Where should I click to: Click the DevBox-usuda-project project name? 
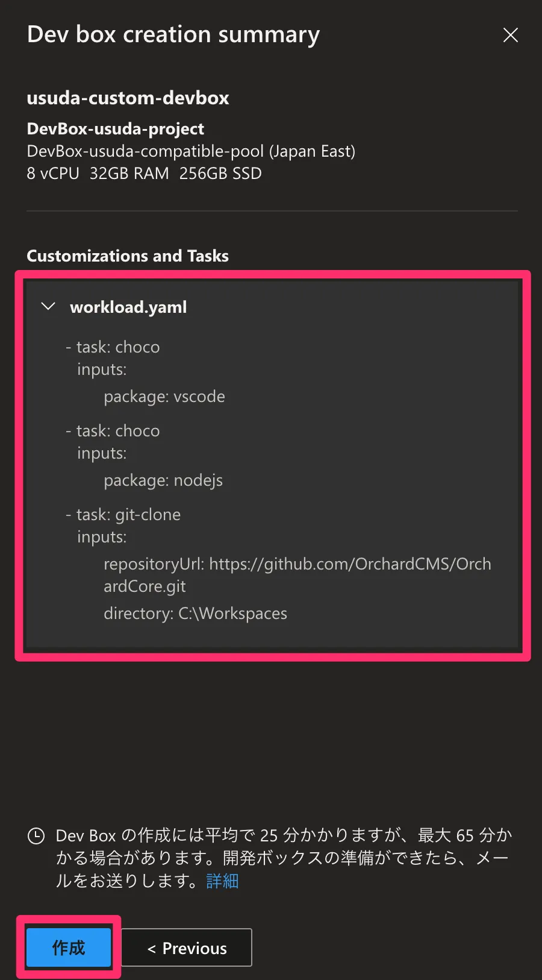coord(115,128)
